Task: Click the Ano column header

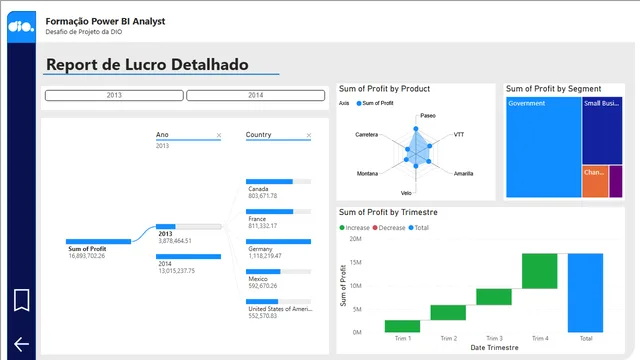Action: pyautogui.click(x=162, y=135)
